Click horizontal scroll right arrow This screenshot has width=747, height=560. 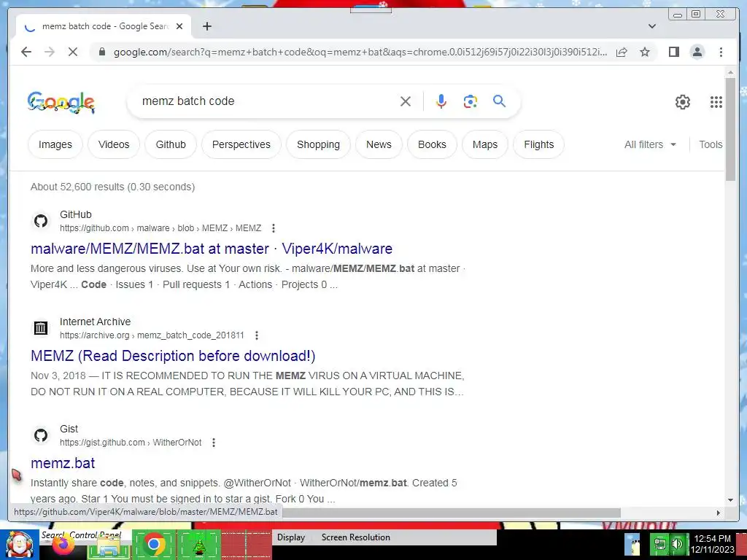(x=719, y=513)
